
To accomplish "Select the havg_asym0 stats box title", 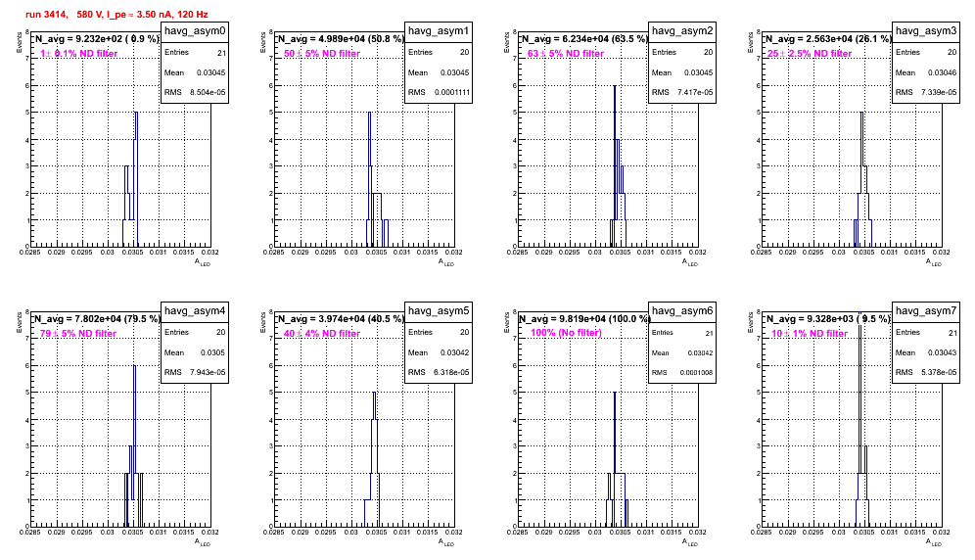I will 195,31.
